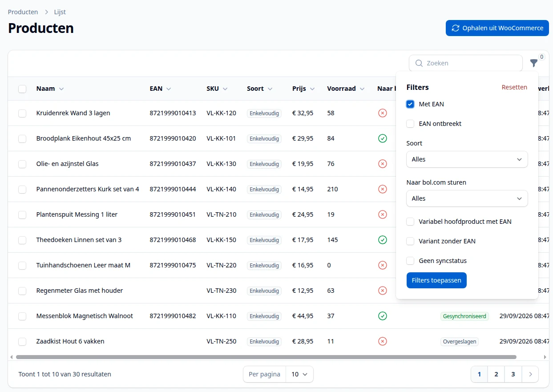Check Variabel hoofdproduct met EAN

[x=410, y=222]
